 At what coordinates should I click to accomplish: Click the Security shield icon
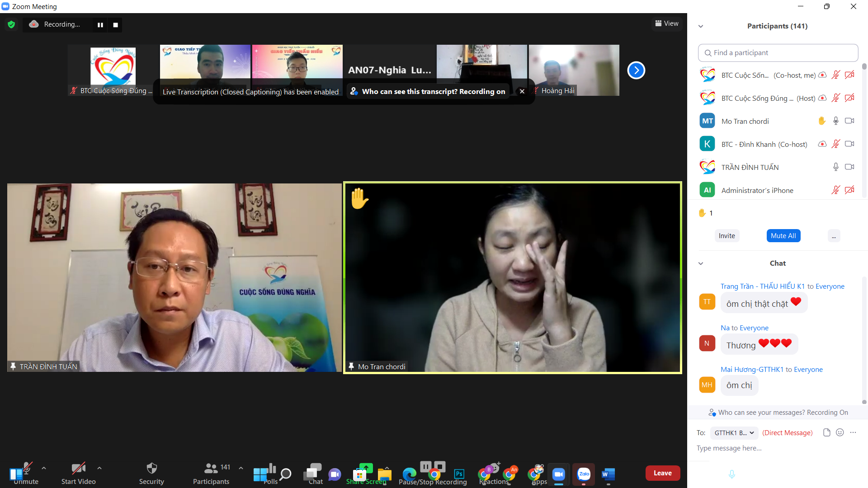(151, 469)
